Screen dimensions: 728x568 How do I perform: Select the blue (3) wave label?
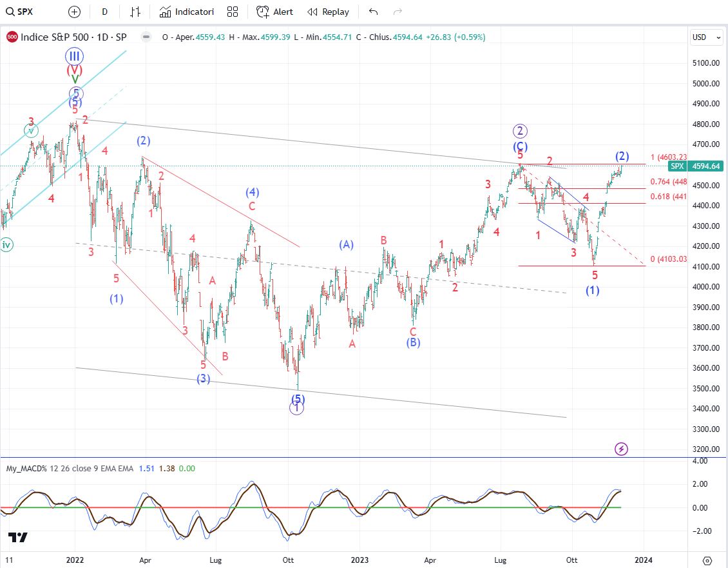(x=204, y=379)
